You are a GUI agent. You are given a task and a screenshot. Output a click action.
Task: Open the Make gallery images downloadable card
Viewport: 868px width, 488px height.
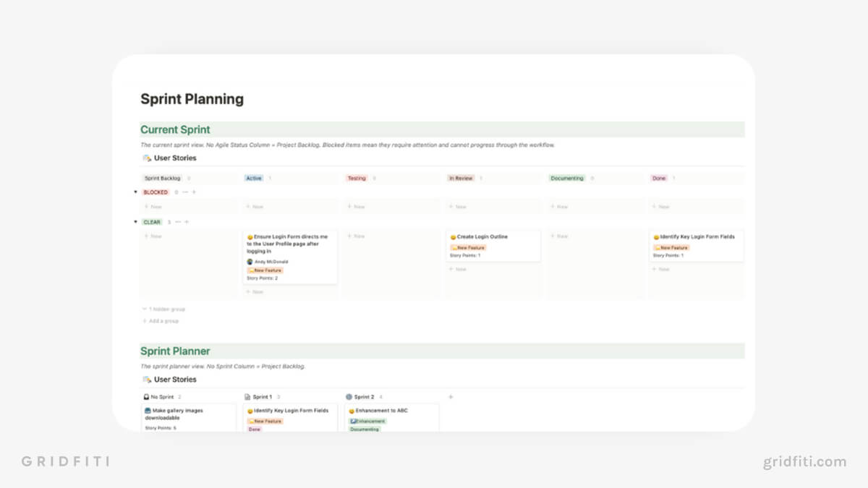coord(189,418)
